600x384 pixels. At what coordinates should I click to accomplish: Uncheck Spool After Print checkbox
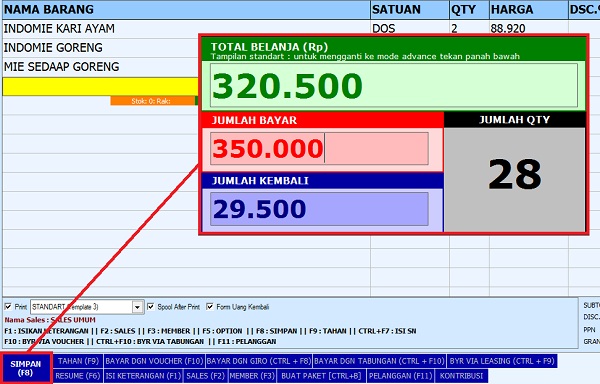(151, 306)
